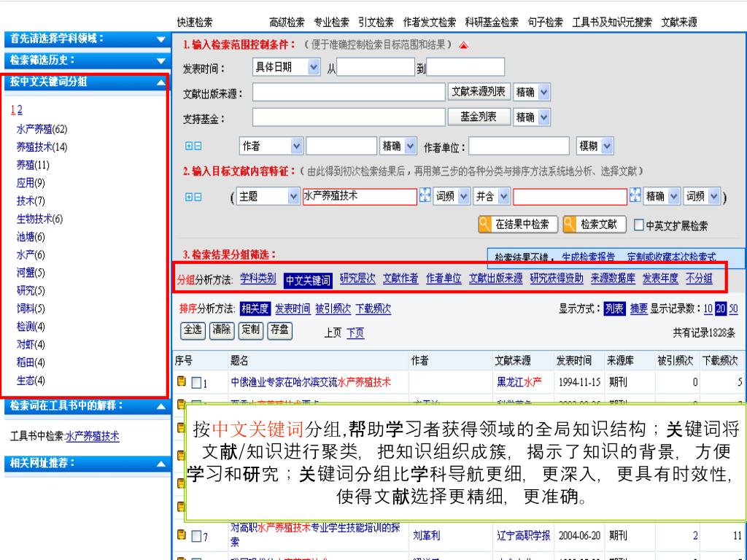
Task: Filter by keyword 水产养殖(62)
Action: pyautogui.click(x=42, y=129)
